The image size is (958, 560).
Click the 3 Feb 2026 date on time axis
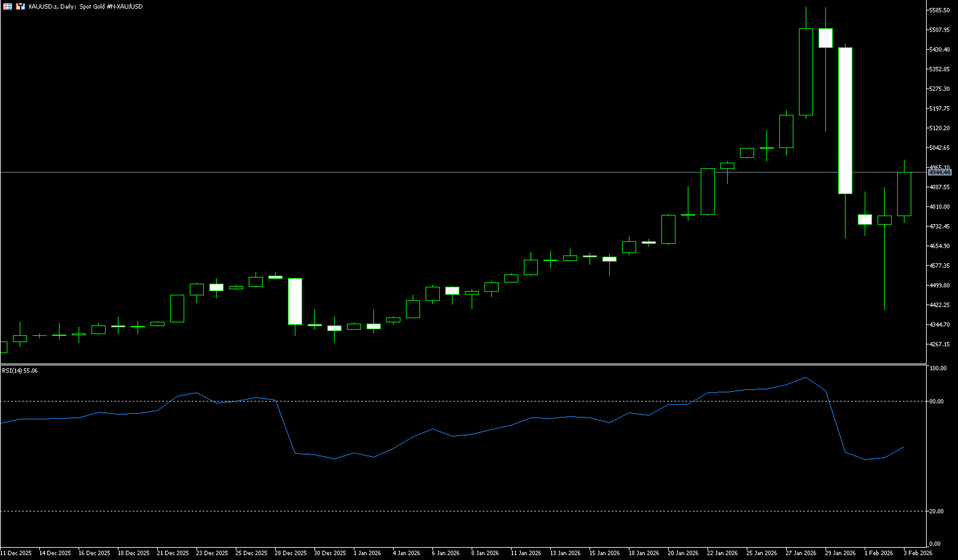click(917, 553)
